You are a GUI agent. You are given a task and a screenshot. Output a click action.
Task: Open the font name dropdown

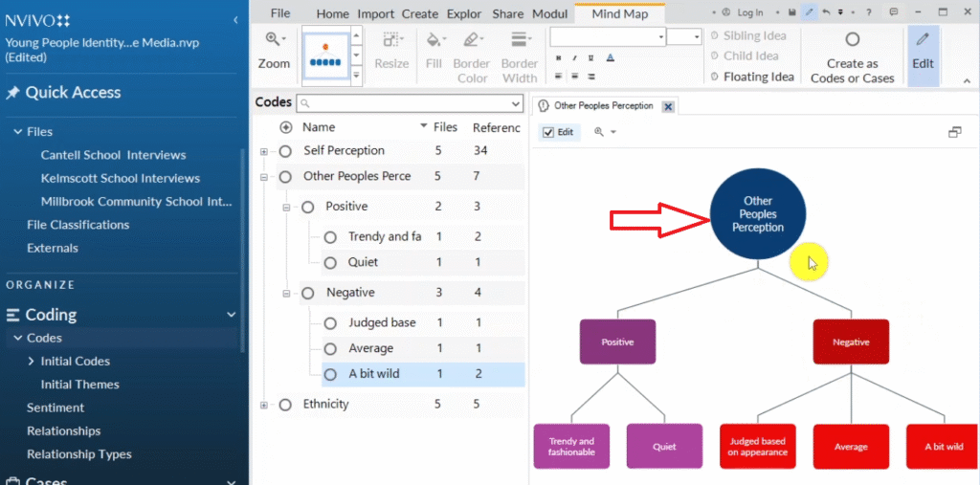click(660, 36)
